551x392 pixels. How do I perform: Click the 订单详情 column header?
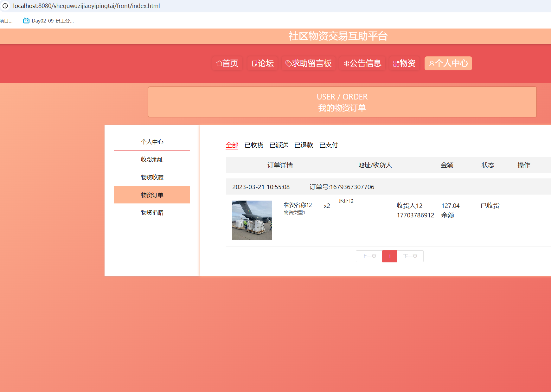pyautogui.click(x=280, y=165)
